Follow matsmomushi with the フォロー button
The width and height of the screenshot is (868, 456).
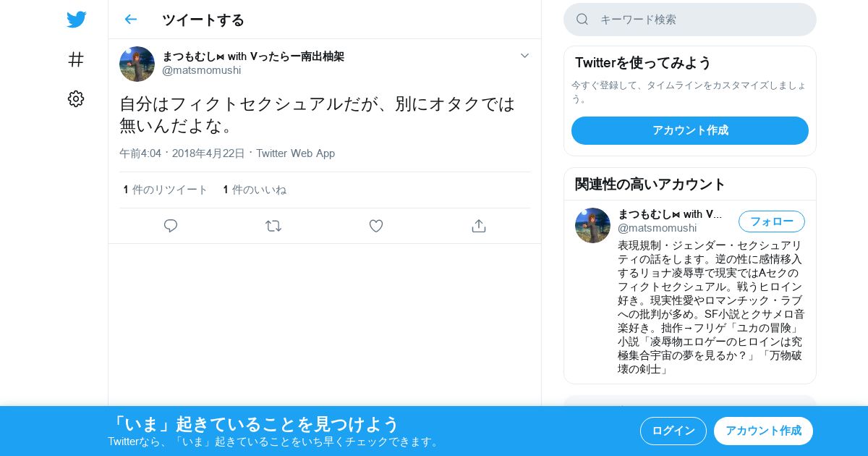(x=772, y=221)
